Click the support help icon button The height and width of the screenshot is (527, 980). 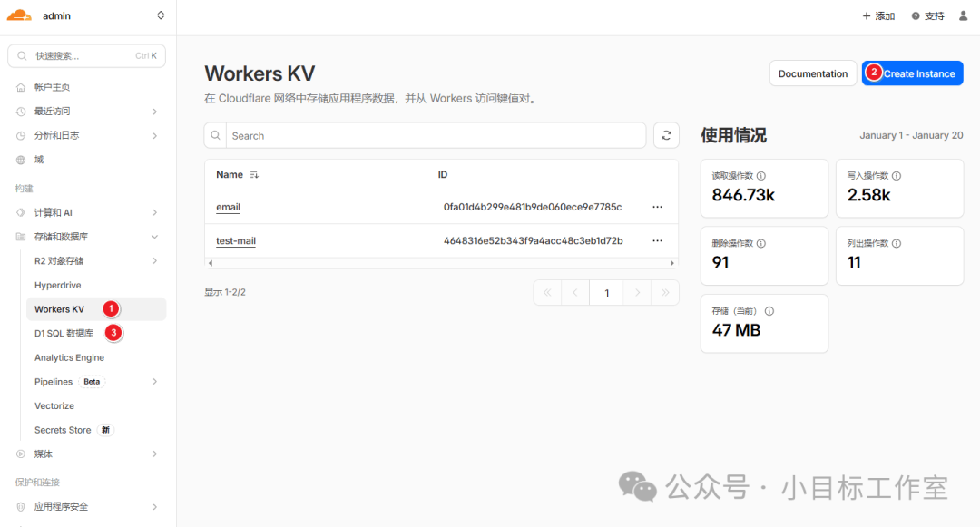927,15
